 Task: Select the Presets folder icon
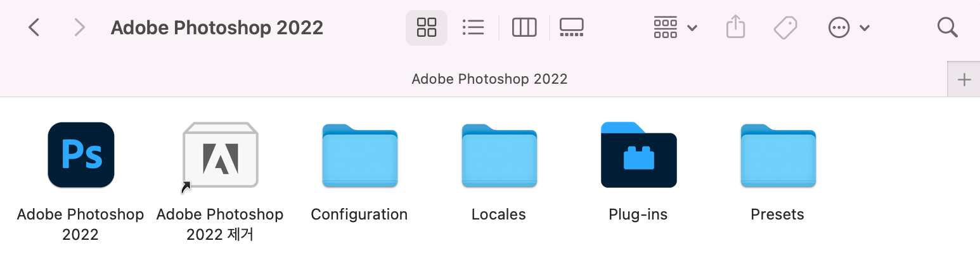coord(778,156)
